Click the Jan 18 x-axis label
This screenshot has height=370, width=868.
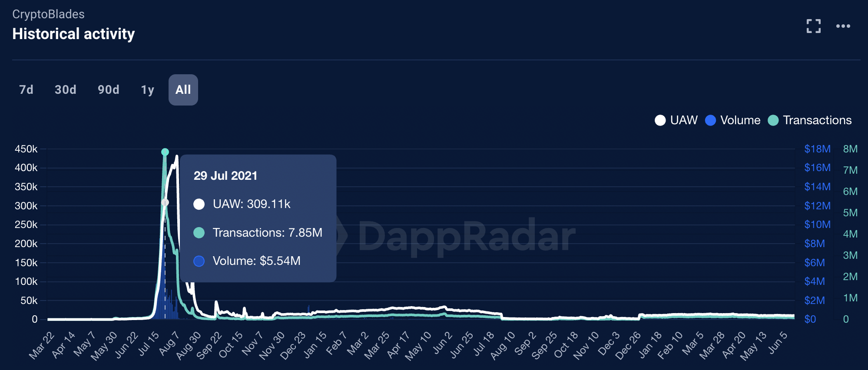pos(650,345)
